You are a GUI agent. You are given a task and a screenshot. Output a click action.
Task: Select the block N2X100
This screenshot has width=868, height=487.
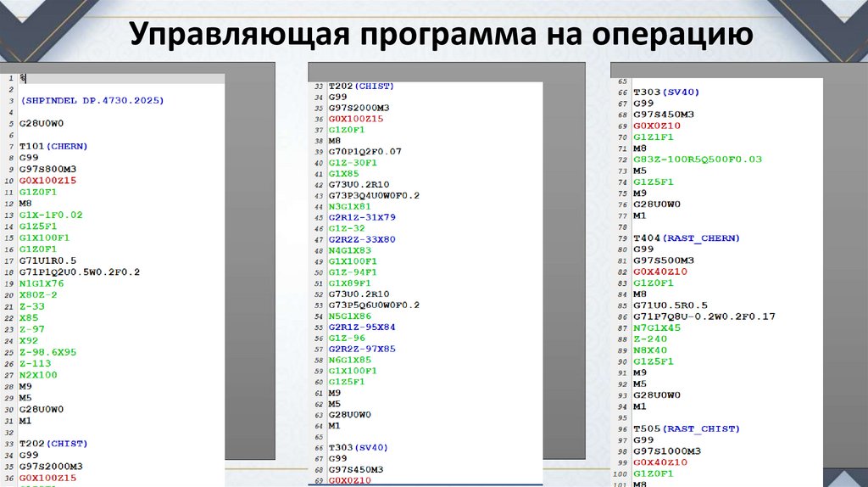[38, 375]
